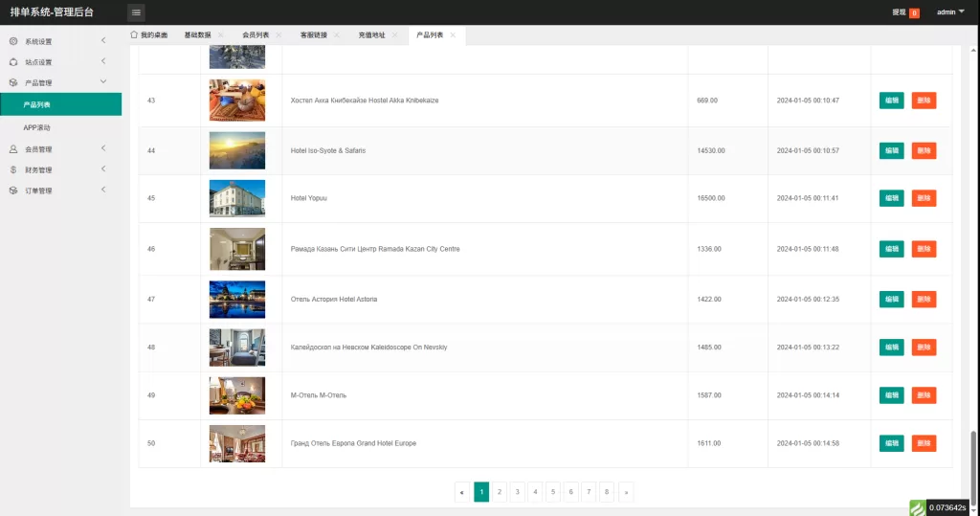Click the 系统设置 gear icon in sidebar
Screen dimensions: 980x516
pyautogui.click(x=13, y=42)
